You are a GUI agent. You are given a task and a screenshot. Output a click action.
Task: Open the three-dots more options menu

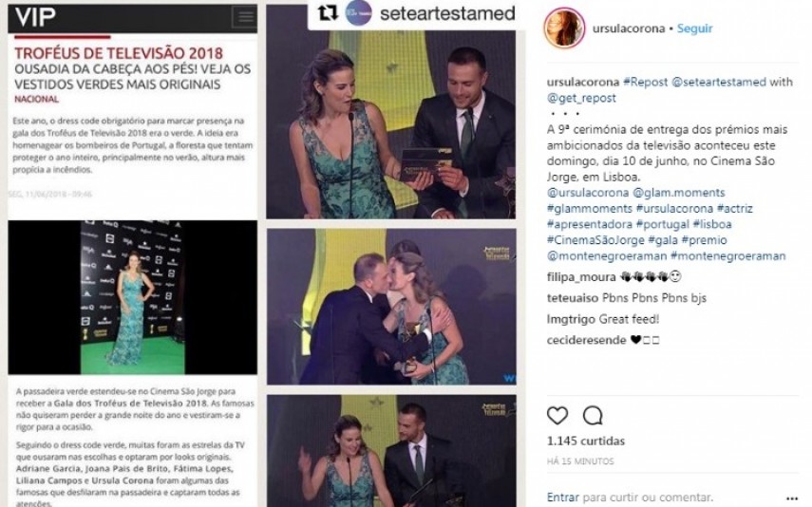tap(792, 498)
